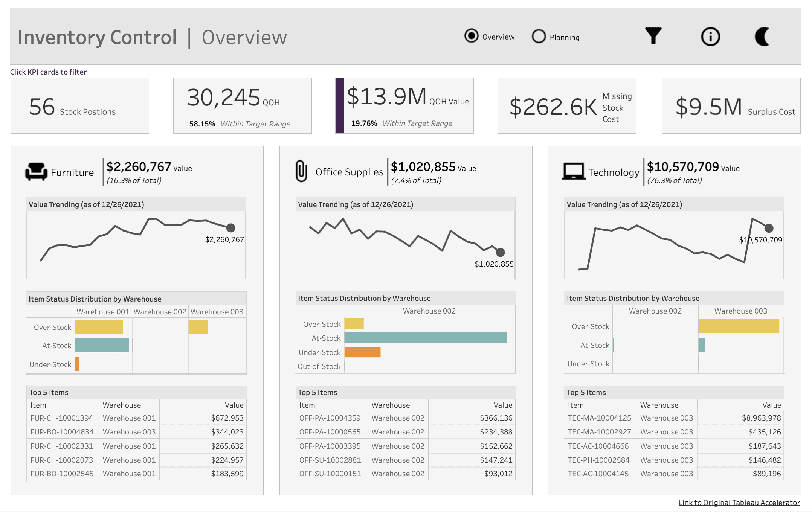Select the FUR-CH-10001394 row in Top 5 Items
812x512 pixels.
click(136, 418)
